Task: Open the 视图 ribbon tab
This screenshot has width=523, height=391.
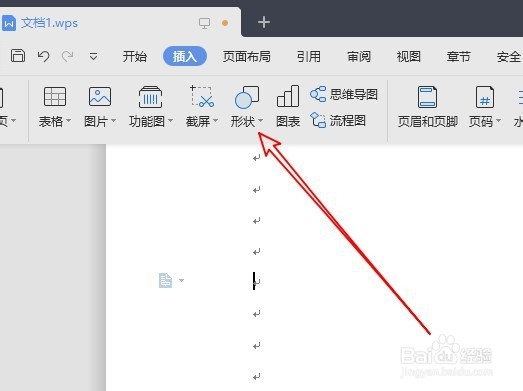Action: tap(409, 56)
